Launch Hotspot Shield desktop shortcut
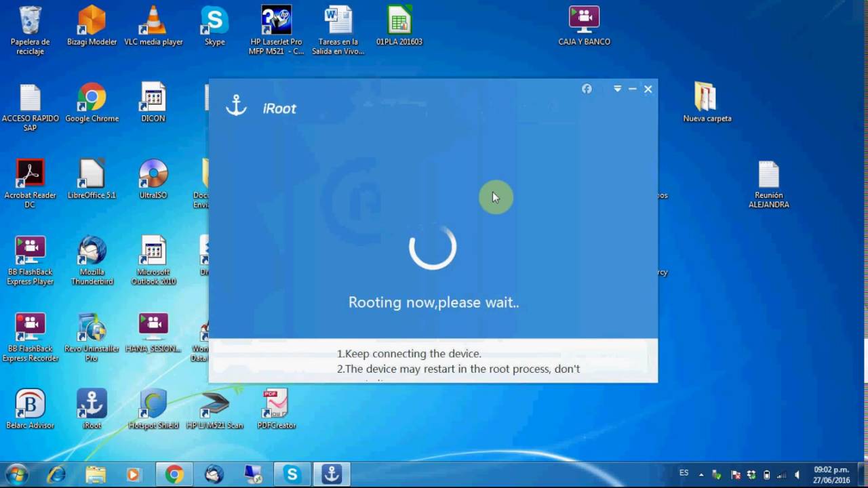Image resolution: width=868 pixels, height=488 pixels. 153,410
